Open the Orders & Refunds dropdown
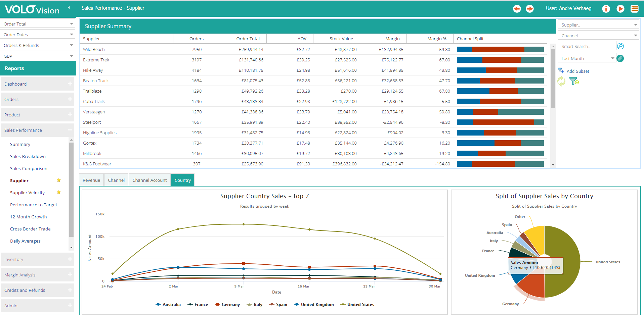 [x=38, y=45]
